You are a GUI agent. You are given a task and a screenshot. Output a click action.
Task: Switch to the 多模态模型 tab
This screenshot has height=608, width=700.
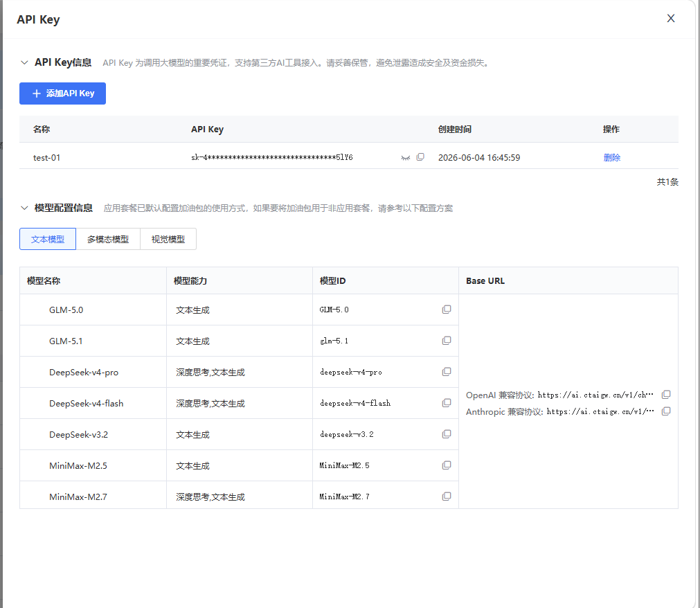point(108,240)
